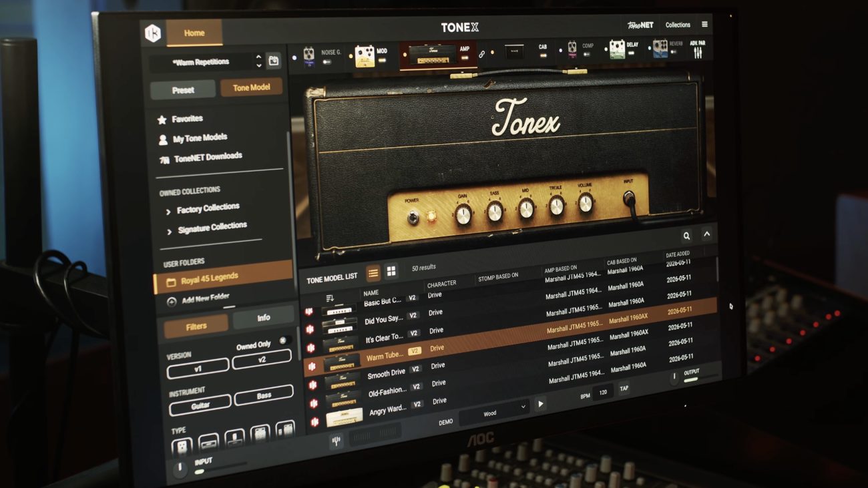Switch to grid view
868x488 pixels.
391,271
